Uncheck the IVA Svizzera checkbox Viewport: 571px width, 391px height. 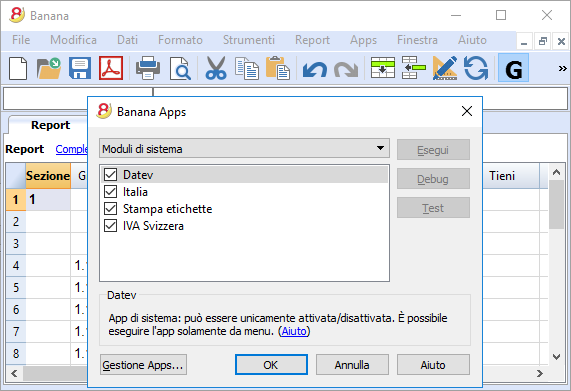pyautogui.click(x=110, y=226)
